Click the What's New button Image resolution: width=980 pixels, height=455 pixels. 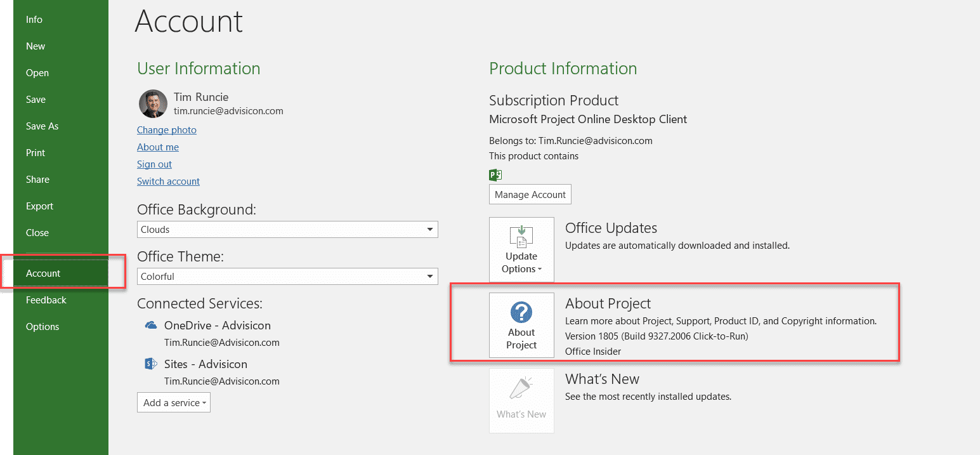[521, 400]
